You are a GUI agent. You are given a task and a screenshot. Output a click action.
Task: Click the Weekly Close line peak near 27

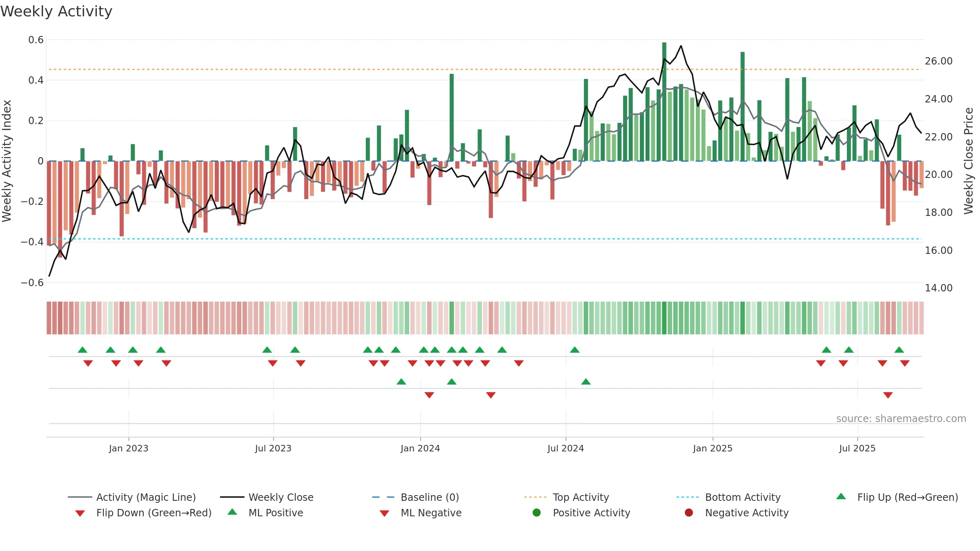(x=681, y=46)
